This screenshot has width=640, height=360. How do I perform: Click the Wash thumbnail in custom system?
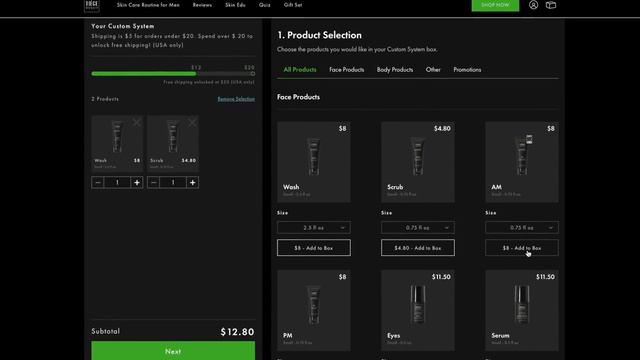coord(117,143)
